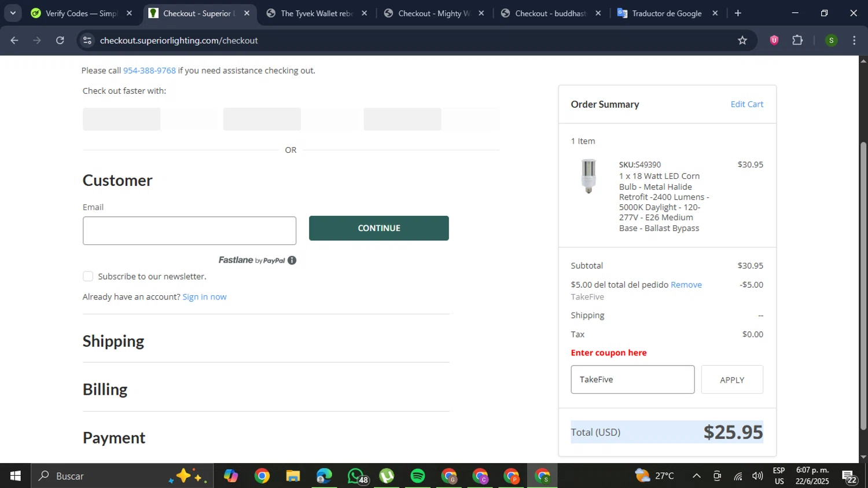Screen dimensions: 868x488
Task: Open the notification center icon
Action: coord(849,476)
